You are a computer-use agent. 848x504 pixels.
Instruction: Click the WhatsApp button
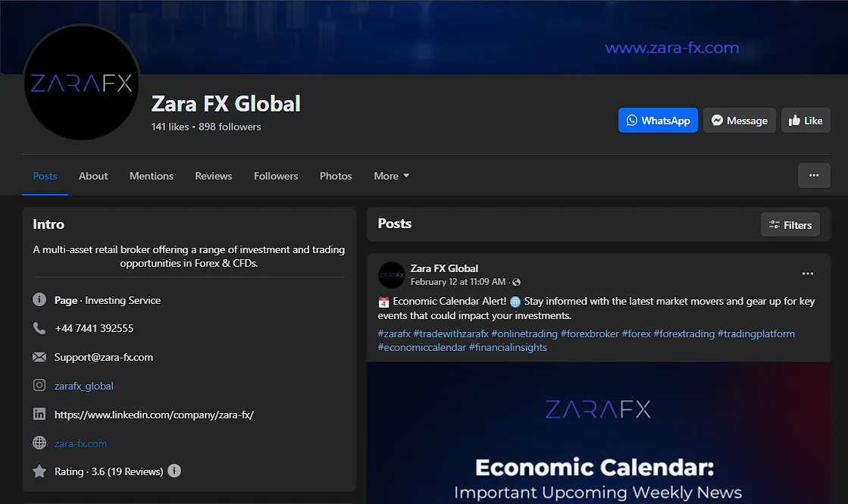pos(658,120)
